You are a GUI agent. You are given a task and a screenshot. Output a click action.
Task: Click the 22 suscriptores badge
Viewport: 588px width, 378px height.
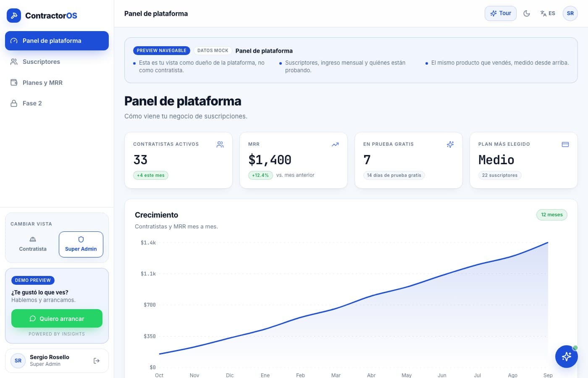(x=500, y=175)
